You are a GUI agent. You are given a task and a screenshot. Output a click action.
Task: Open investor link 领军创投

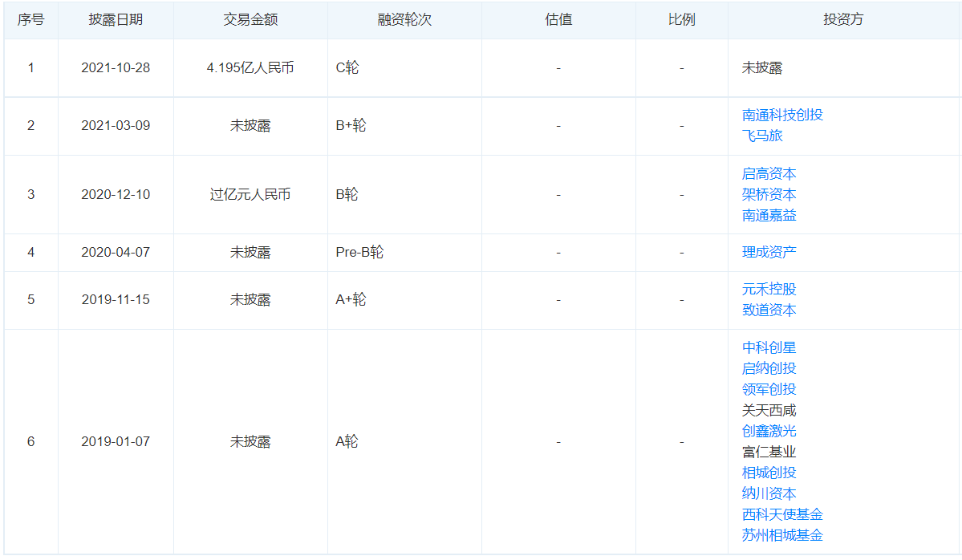coord(769,389)
